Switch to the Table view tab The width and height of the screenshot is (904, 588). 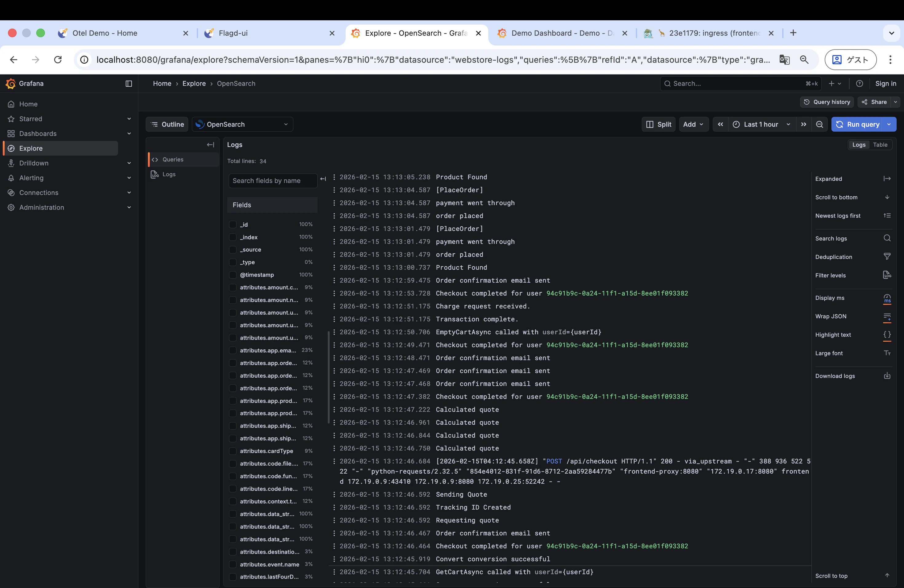(x=880, y=145)
